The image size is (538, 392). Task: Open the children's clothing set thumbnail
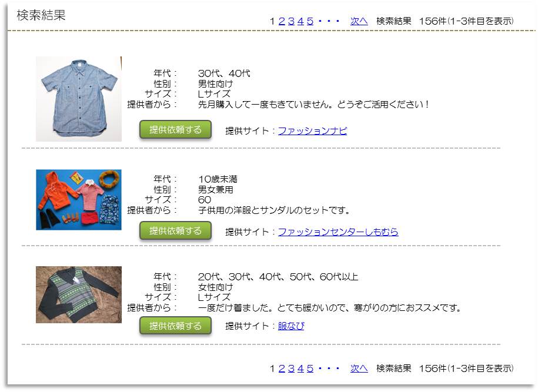[x=79, y=200]
